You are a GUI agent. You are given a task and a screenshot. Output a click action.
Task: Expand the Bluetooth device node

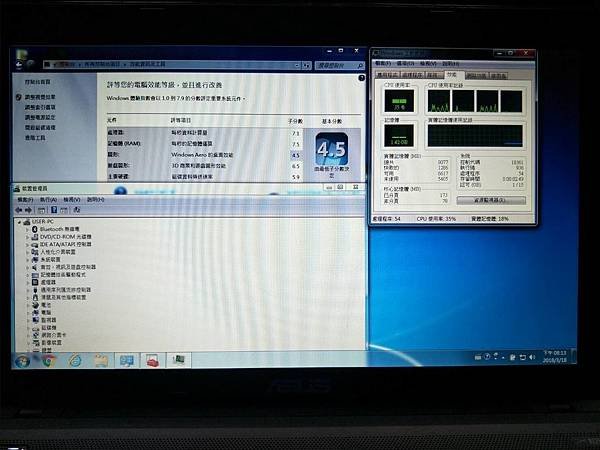click(28, 229)
